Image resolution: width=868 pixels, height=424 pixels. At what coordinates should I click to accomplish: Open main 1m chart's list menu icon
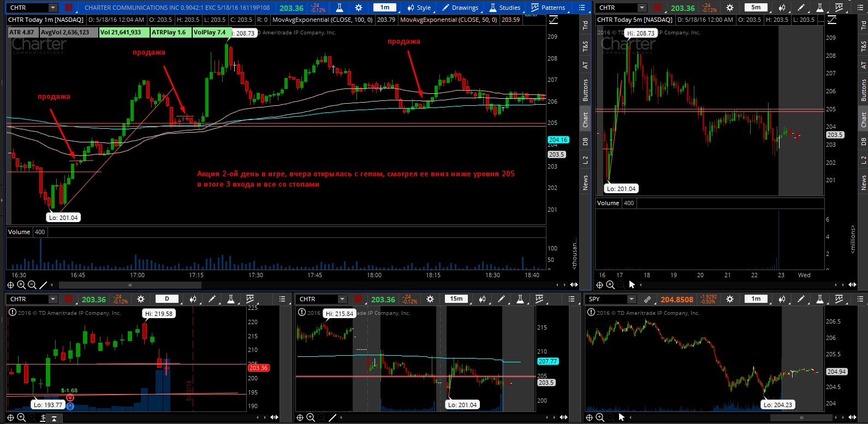point(582,8)
